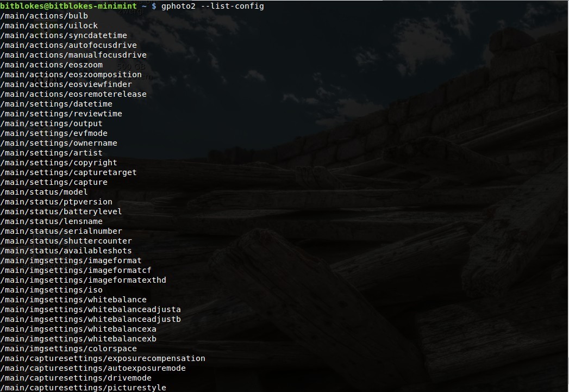Image resolution: width=569 pixels, height=392 pixels.
Task: Select /main/imgsettings/imageformatcf line
Action: pyautogui.click(x=76, y=271)
